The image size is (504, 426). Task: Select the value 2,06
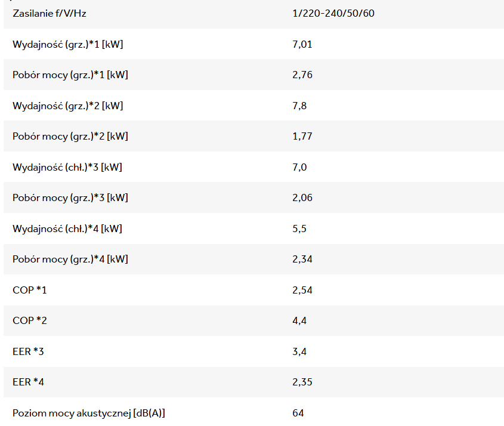click(302, 198)
